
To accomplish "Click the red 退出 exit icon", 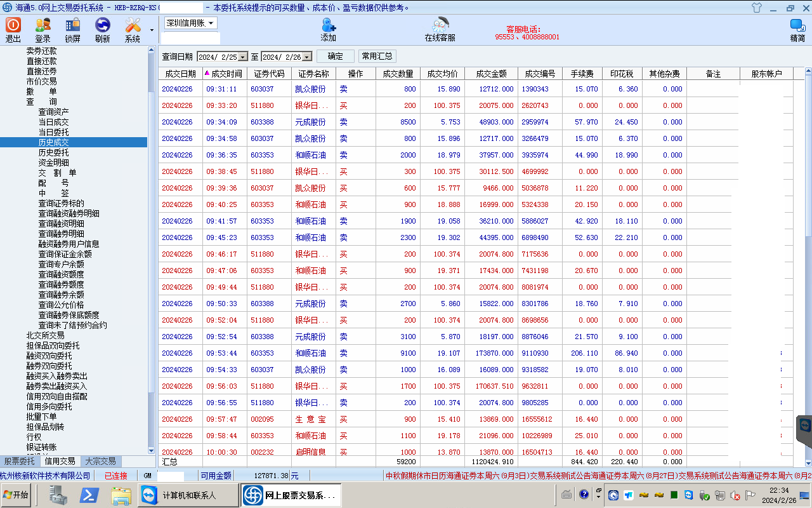I will click(x=13, y=25).
